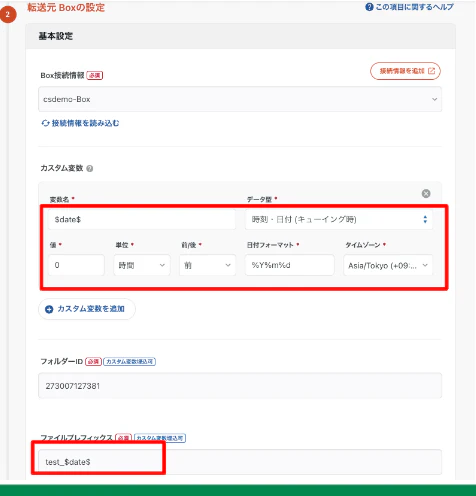Click the value field containing 0
476x496 pixels.
[x=76, y=265]
